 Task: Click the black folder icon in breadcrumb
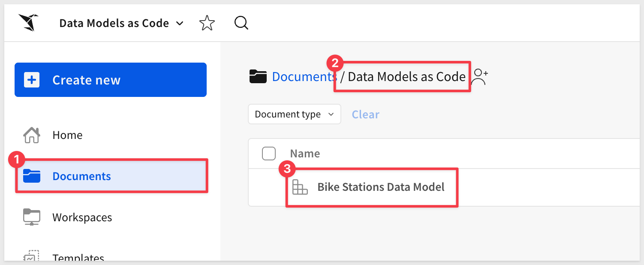[258, 77]
